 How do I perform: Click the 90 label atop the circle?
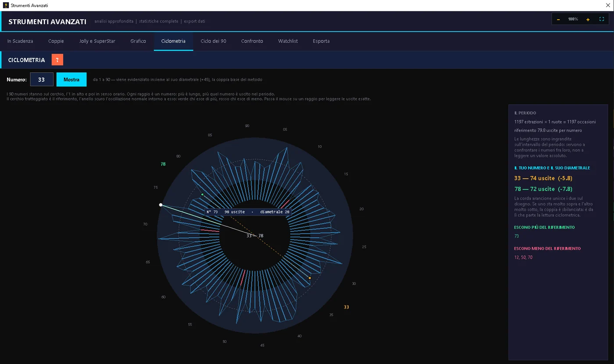pyautogui.click(x=247, y=126)
